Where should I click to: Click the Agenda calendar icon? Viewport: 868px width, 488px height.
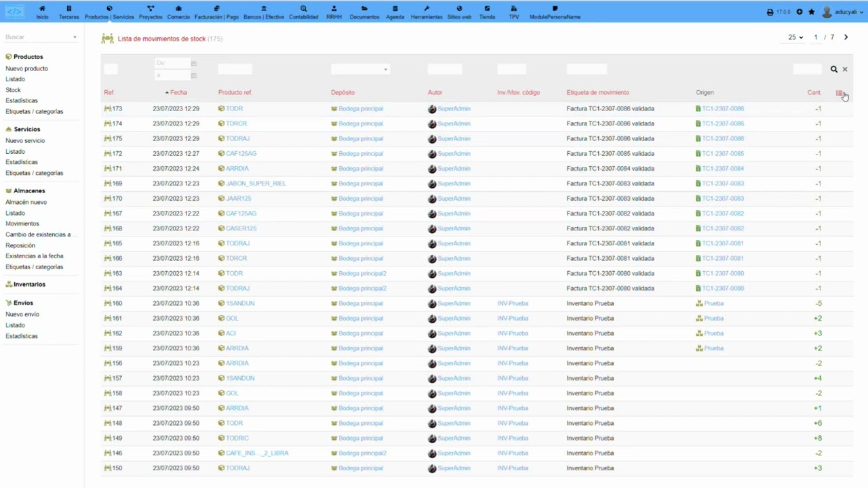[x=395, y=9]
